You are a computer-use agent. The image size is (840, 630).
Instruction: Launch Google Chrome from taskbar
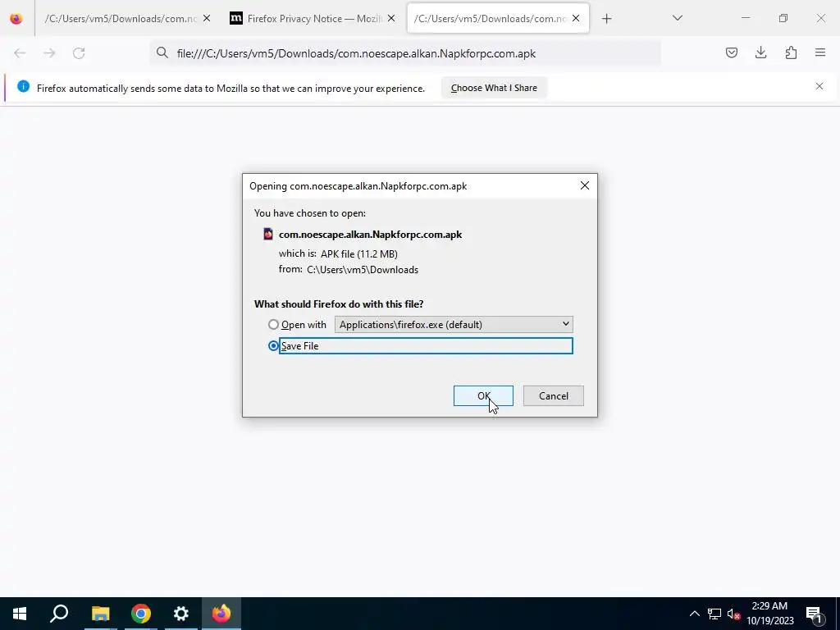click(x=140, y=614)
